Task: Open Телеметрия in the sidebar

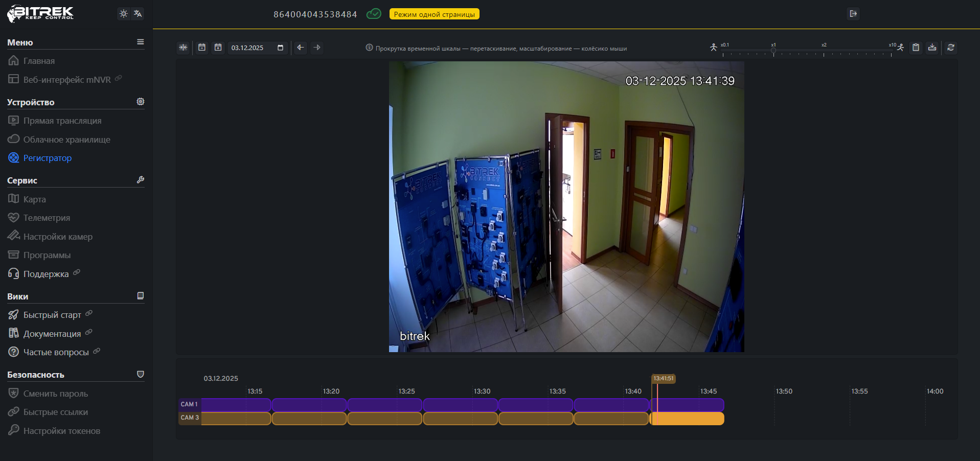Action: pos(47,218)
